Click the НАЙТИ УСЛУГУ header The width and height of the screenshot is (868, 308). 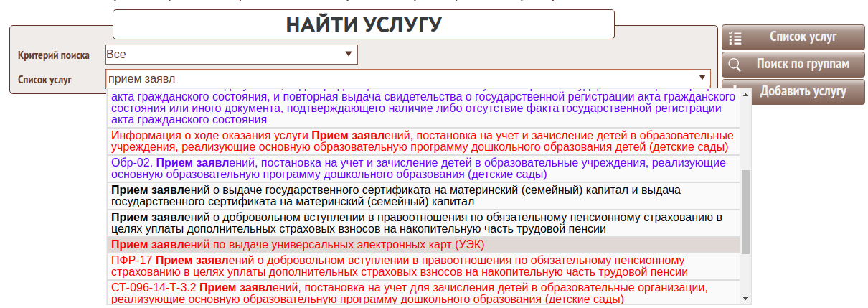364,24
